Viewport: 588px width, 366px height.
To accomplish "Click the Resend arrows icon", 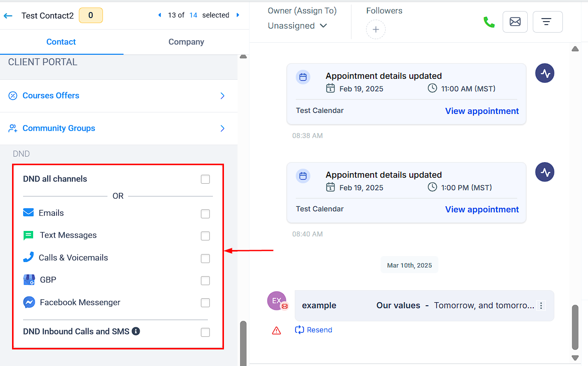I will click(299, 330).
